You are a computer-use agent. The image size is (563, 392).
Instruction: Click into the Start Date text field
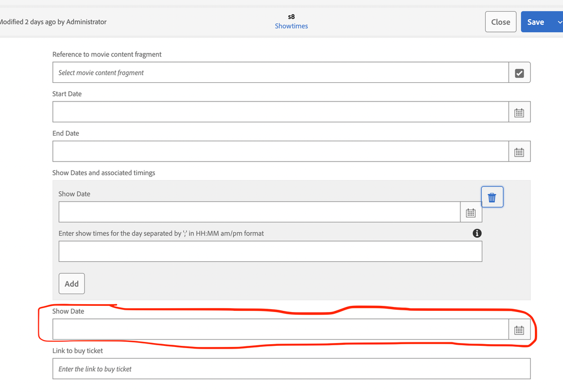click(x=280, y=112)
